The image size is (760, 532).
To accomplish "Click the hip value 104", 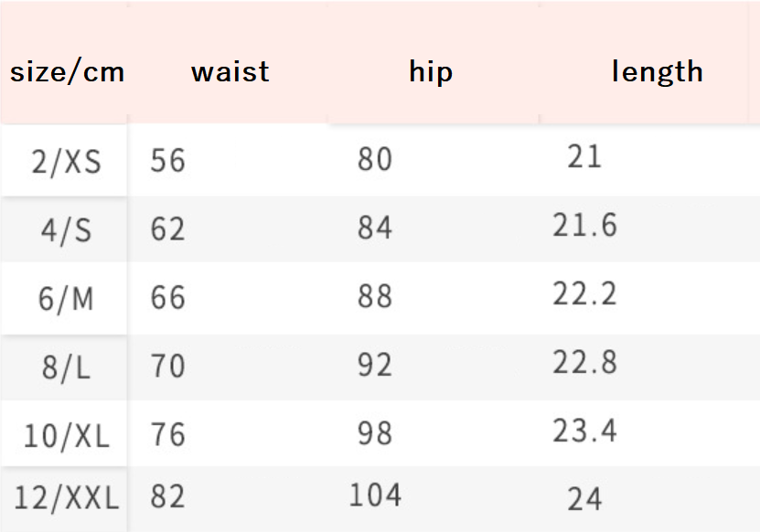I will point(375,495).
